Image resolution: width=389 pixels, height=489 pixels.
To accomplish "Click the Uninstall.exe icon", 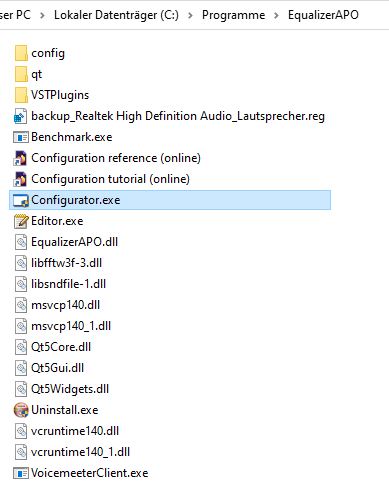I will [21, 410].
